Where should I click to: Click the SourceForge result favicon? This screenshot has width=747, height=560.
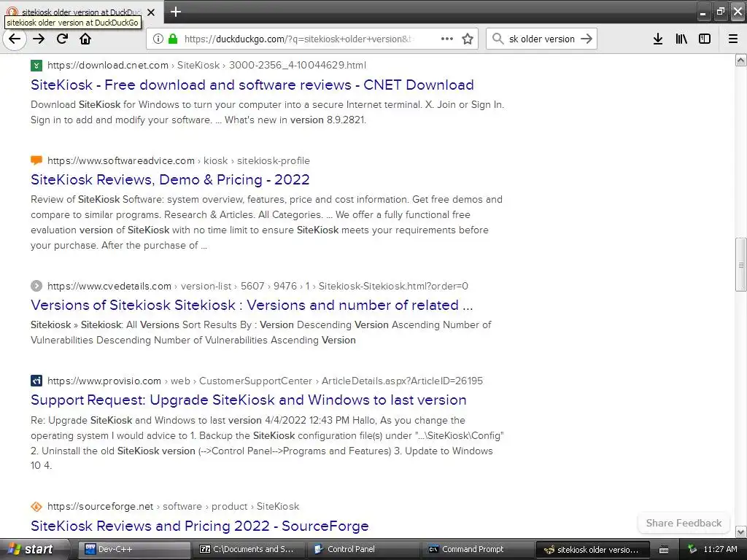[36, 506]
